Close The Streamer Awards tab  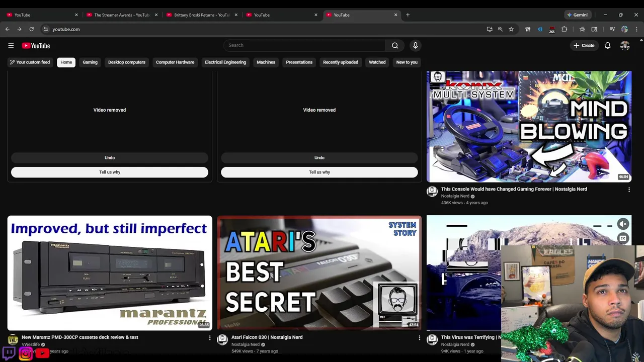click(156, 15)
